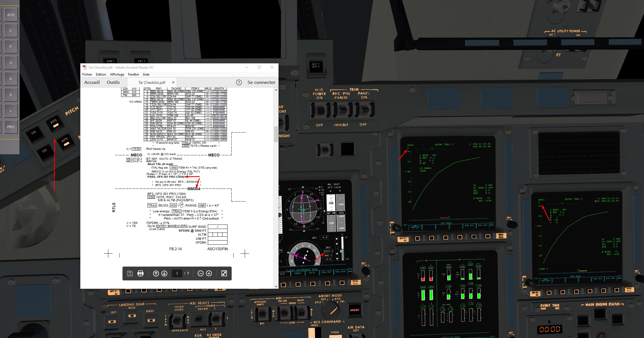This screenshot has width=644, height=338.
Task: Click the page number input field
Action: click(x=177, y=274)
